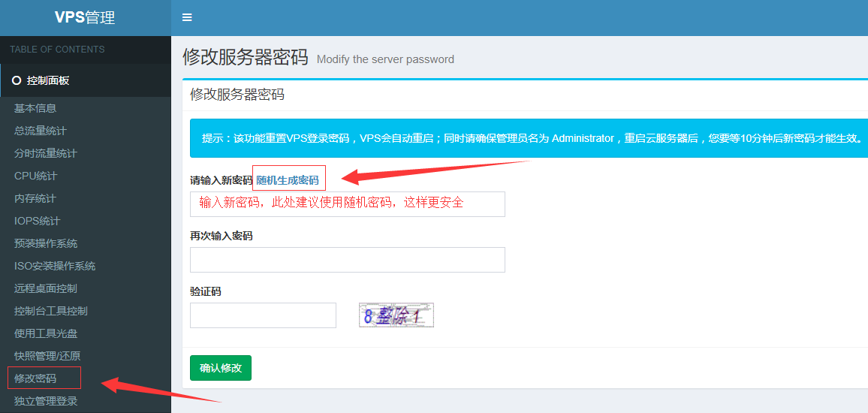Select 预装操作系统 in sidebar

pos(46,243)
